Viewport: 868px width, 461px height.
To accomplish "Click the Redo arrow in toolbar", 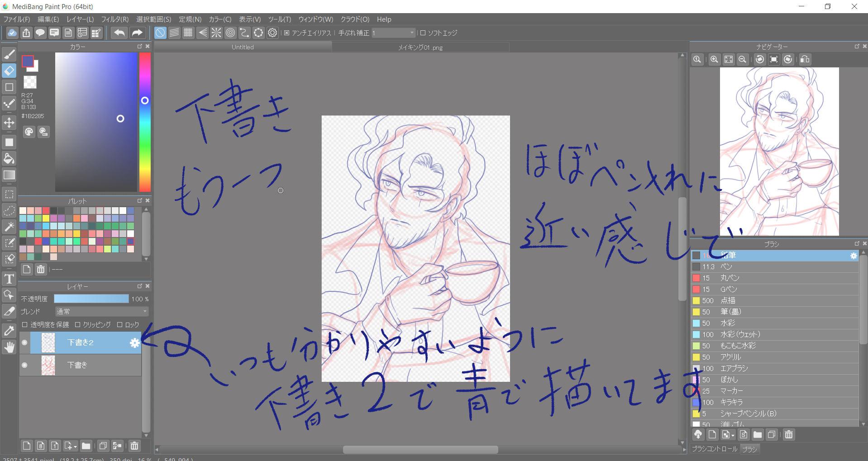I will (137, 33).
